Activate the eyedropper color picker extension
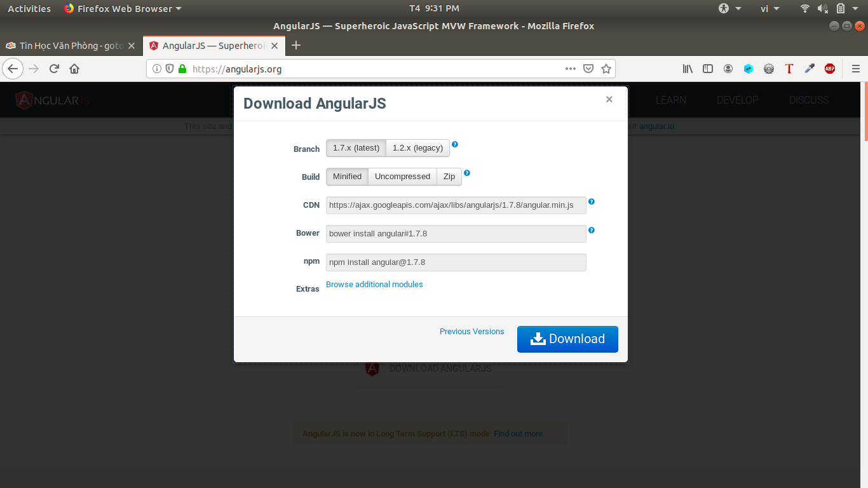This screenshot has height=488, width=868. [x=810, y=69]
